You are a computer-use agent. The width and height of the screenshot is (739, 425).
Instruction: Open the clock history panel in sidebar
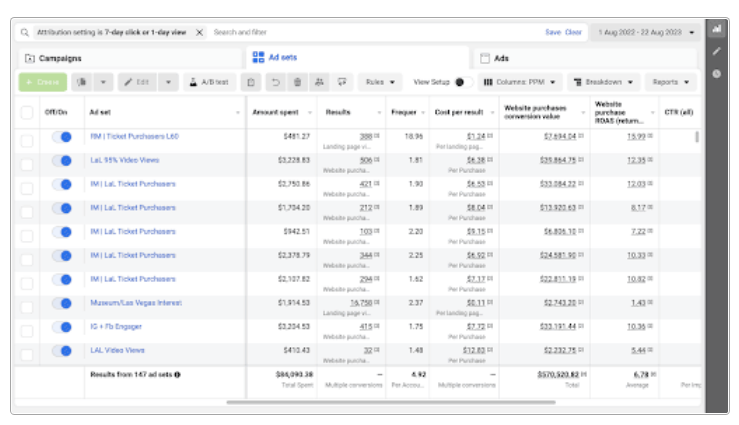point(716,74)
